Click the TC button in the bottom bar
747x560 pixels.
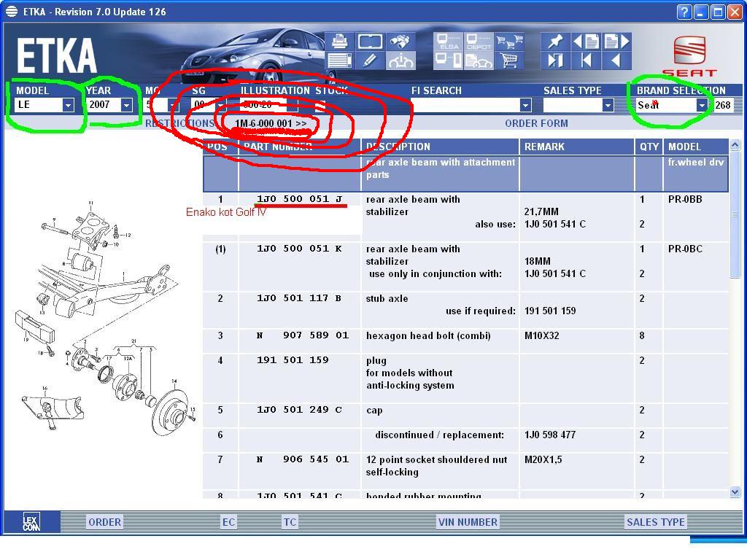(290, 522)
